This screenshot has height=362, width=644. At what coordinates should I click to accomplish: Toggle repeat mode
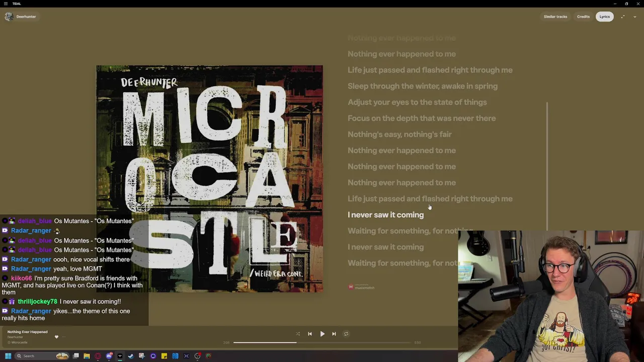coord(346,334)
